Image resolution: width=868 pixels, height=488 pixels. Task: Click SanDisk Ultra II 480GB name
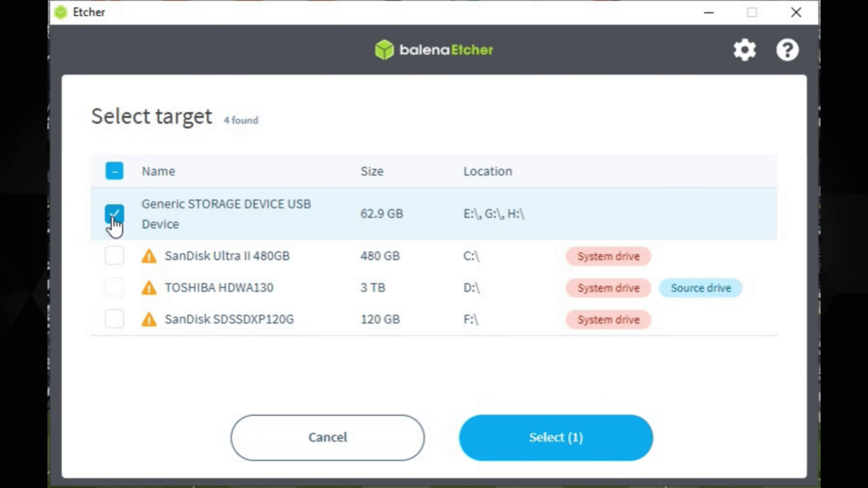click(x=227, y=256)
